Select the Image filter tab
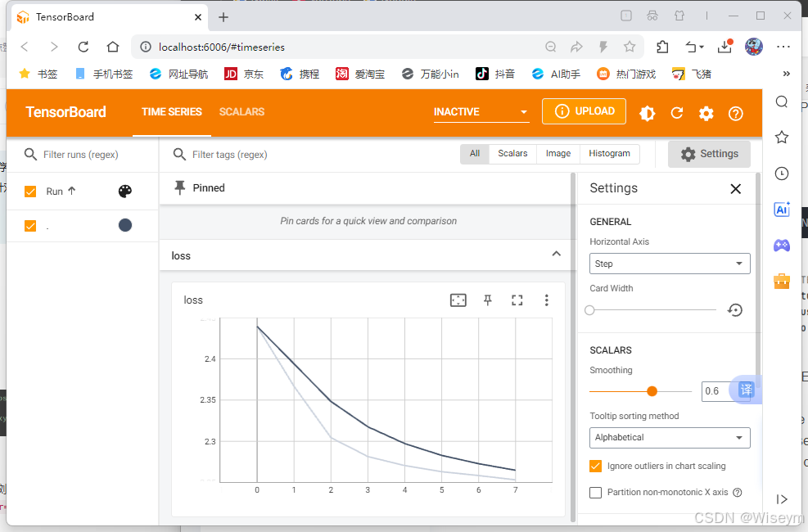808x532 pixels. click(558, 154)
